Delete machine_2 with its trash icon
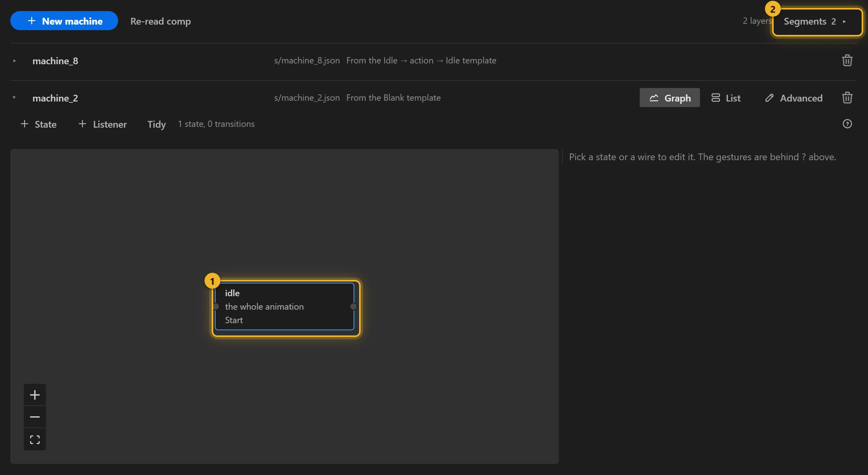Screen dimensions: 868x475 pyautogui.click(x=847, y=98)
